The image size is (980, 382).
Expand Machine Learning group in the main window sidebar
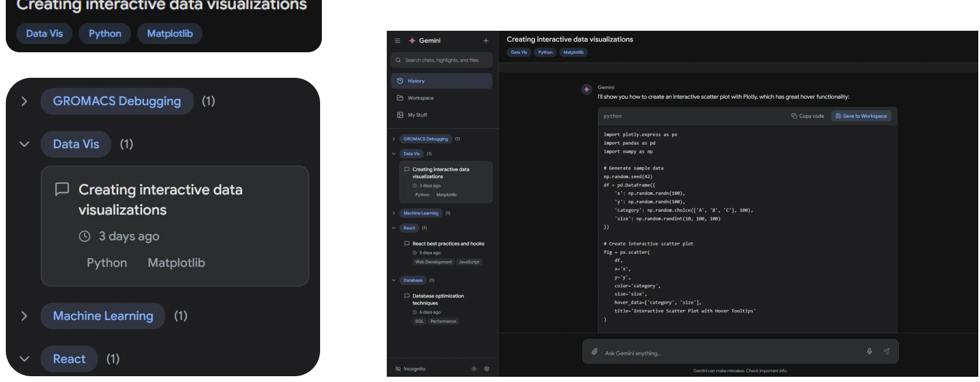pos(394,213)
